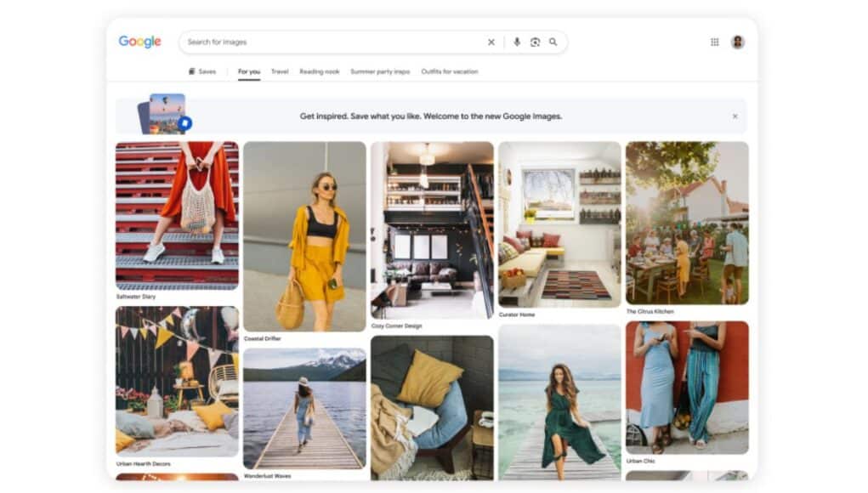Clear the search box with the X icon
The height and width of the screenshot is (493, 868).
click(491, 42)
